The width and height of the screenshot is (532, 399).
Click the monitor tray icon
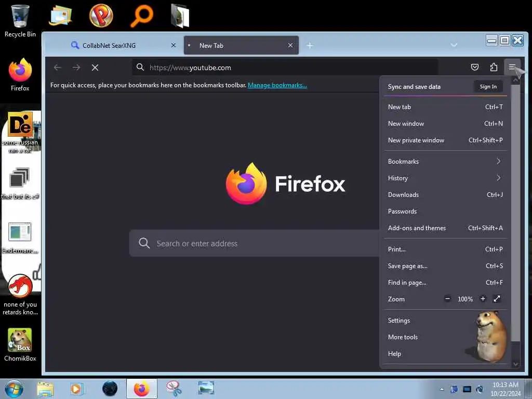click(467, 389)
